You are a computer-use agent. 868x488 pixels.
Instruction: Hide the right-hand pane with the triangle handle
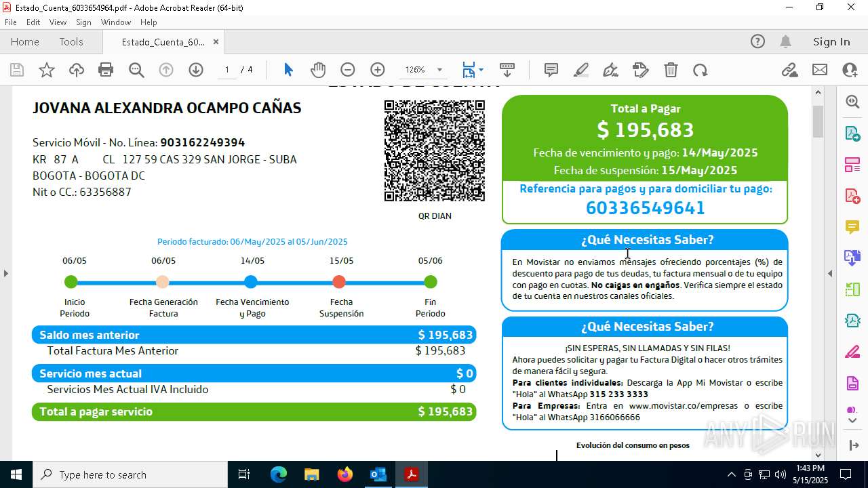tap(830, 273)
